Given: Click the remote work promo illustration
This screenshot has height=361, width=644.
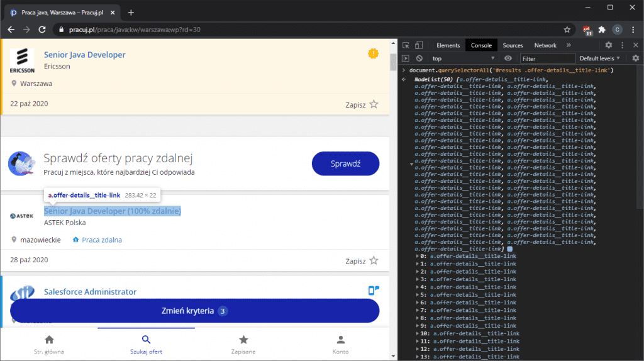Looking at the screenshot, I should coord(22,164).
